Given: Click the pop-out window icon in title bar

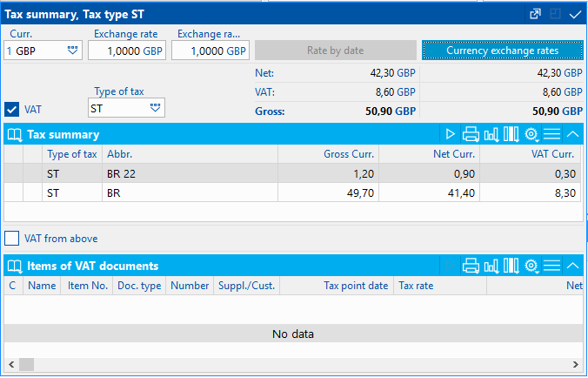Looking at the screenshot, I should (x=537, y=15).
